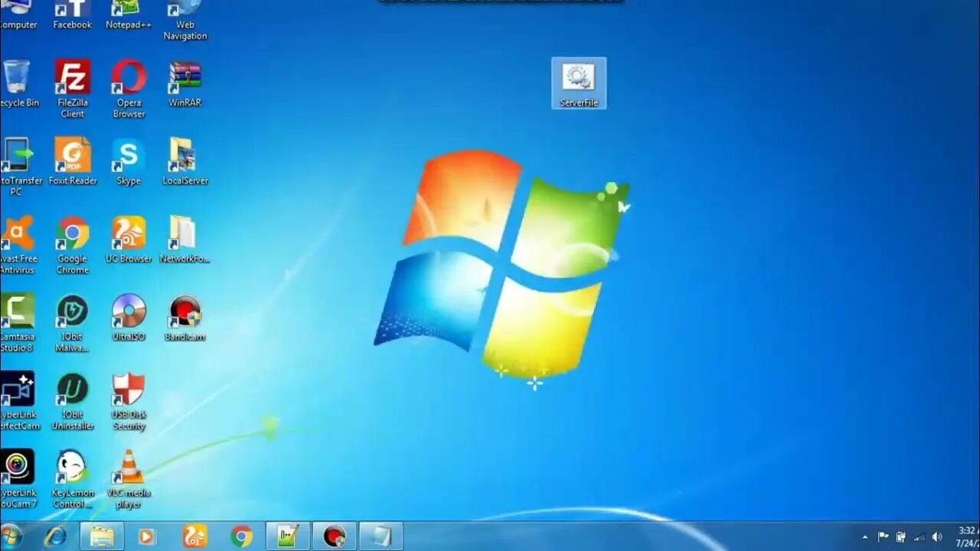Launch Google Chrome desktop shortcut
This screenshot has width=980, height=551.
[73, 245]
